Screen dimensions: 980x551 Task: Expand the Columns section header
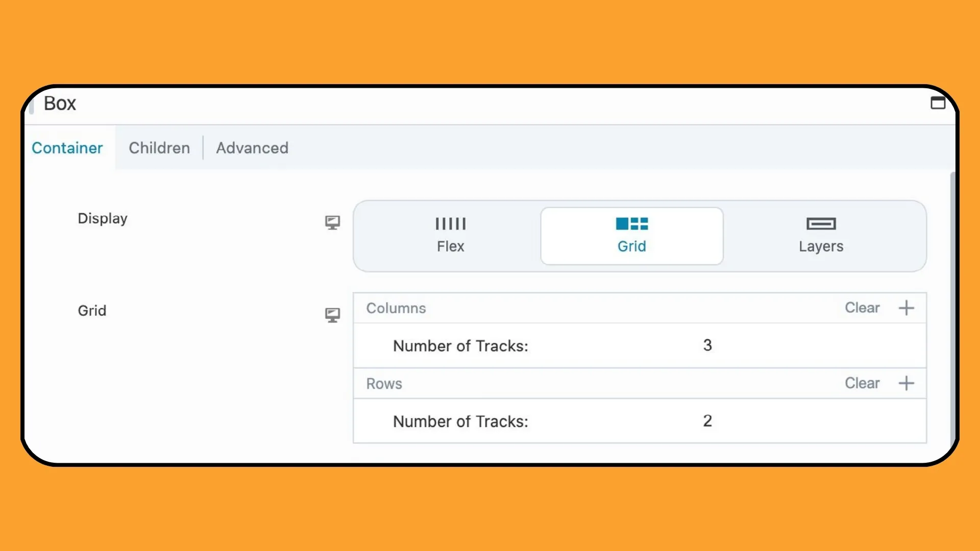point(397,308)
